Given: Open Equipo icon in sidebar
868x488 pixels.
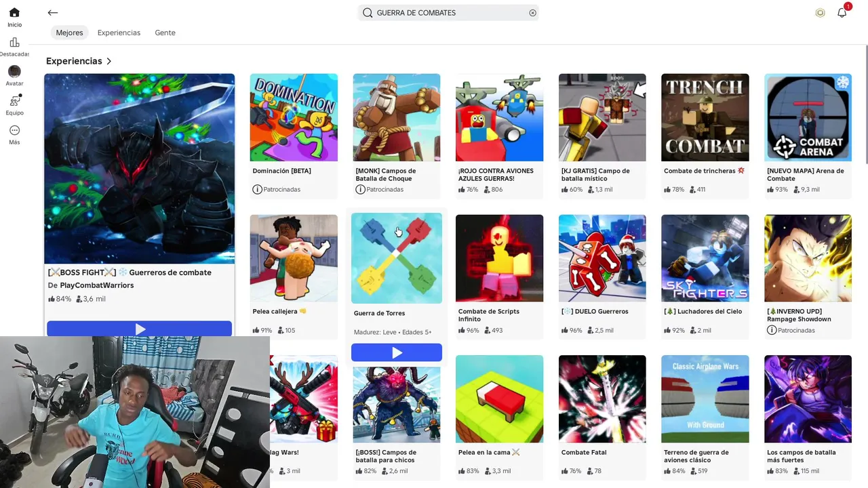Looking at the screenshot, I should (x=14, y=100).
